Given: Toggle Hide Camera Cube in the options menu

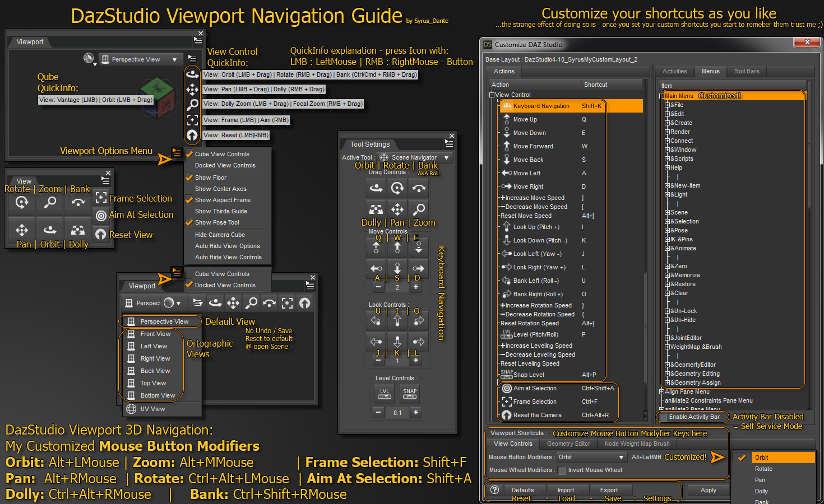Looking at the screenshot, I should pyautogui.click(x=220, y=235).
